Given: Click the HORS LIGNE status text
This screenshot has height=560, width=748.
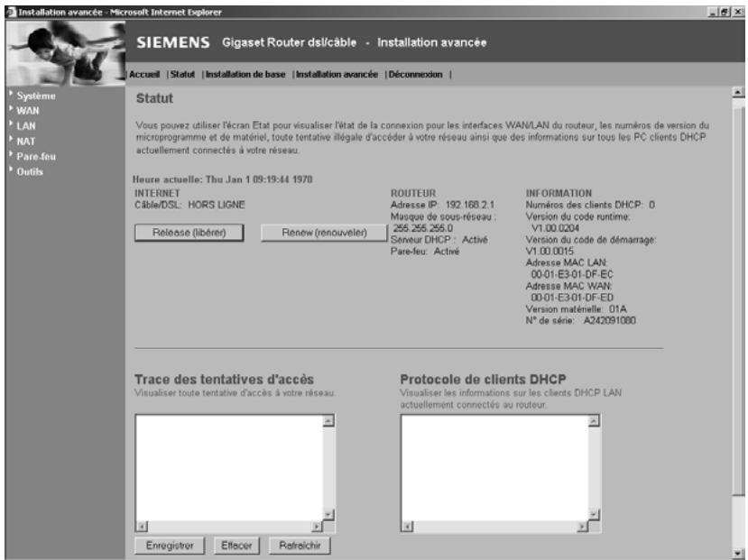Looking at the screenshot, I should click(x=217, y=205).
